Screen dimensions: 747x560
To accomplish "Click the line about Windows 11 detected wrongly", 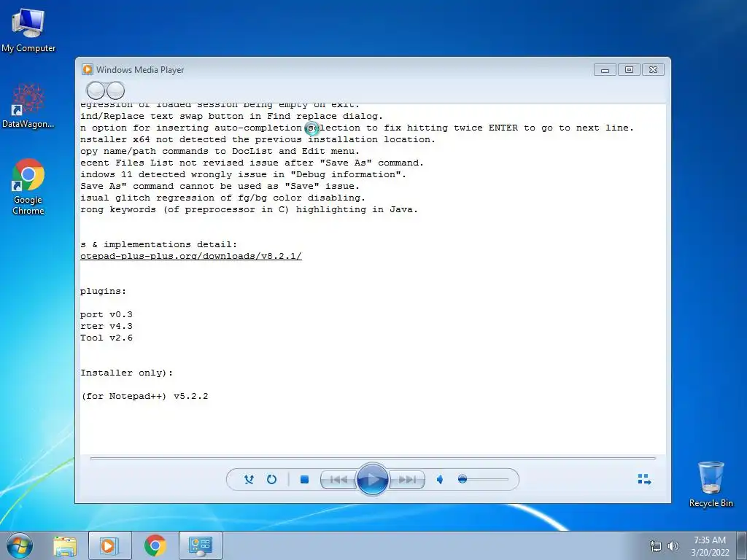I will click(x=243, y=174).
